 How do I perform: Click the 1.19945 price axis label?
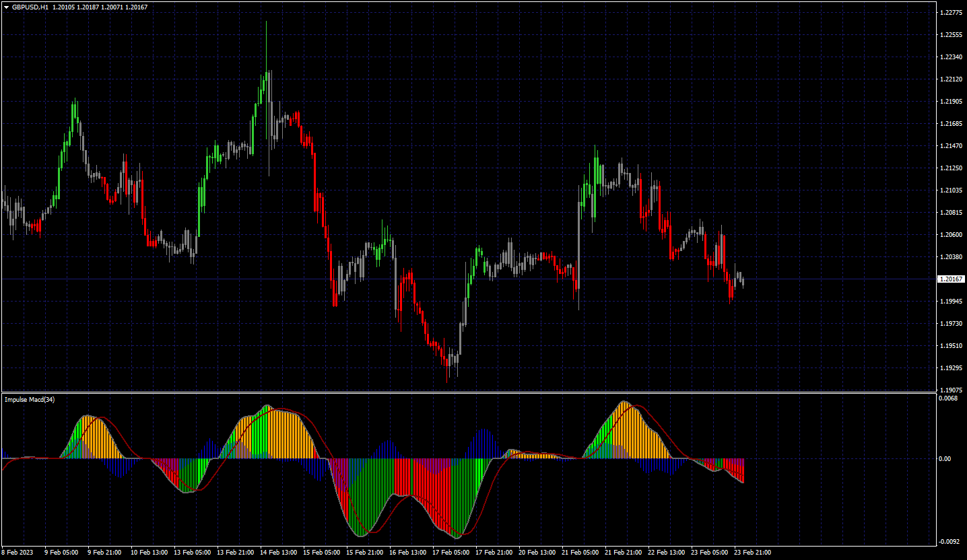click(x=951, y=301)
